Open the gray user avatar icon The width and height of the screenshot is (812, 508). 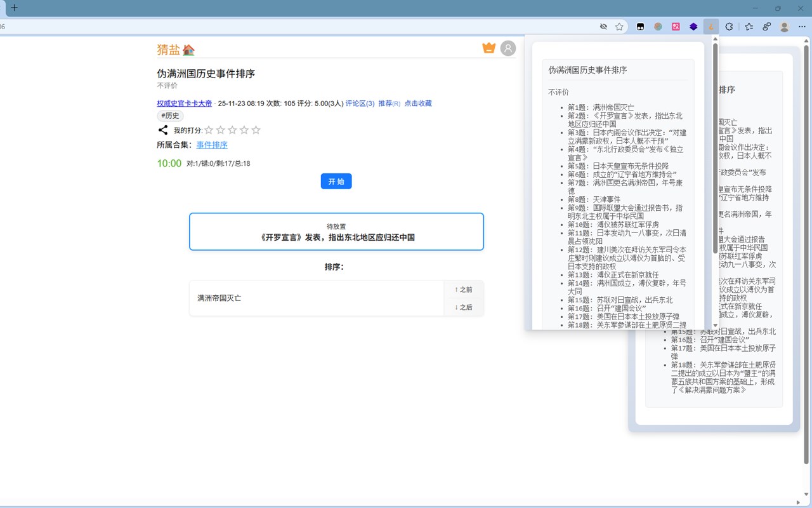[508, 48]
